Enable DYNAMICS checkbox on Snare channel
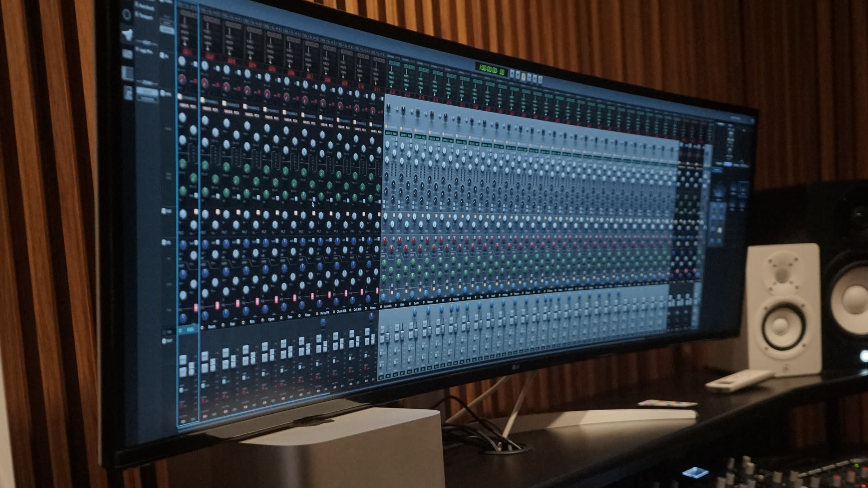The width and height of the screenshot is (868, 488). tap(203, 100)
